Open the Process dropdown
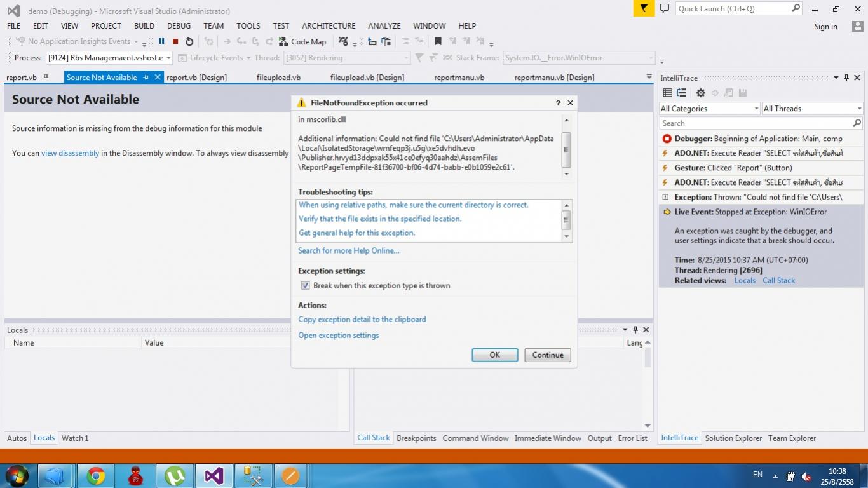 pyautogui.click(x=168, y=58)
